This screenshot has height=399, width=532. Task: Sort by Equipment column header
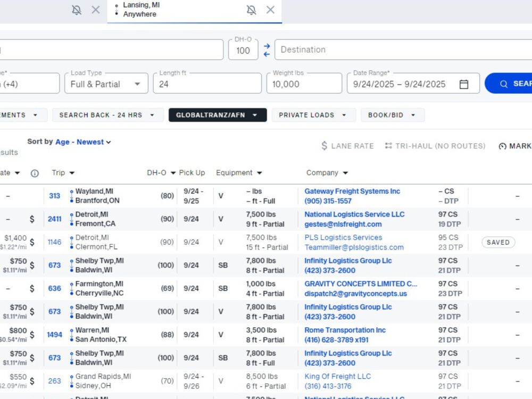click(x=239, y=173)
